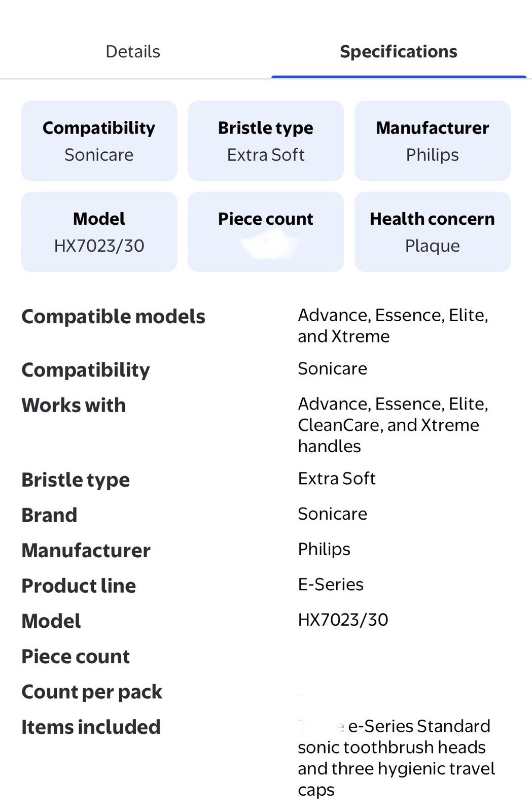Tap the Piece count card
Screen dimensions: 532x812
click(266, 231)
